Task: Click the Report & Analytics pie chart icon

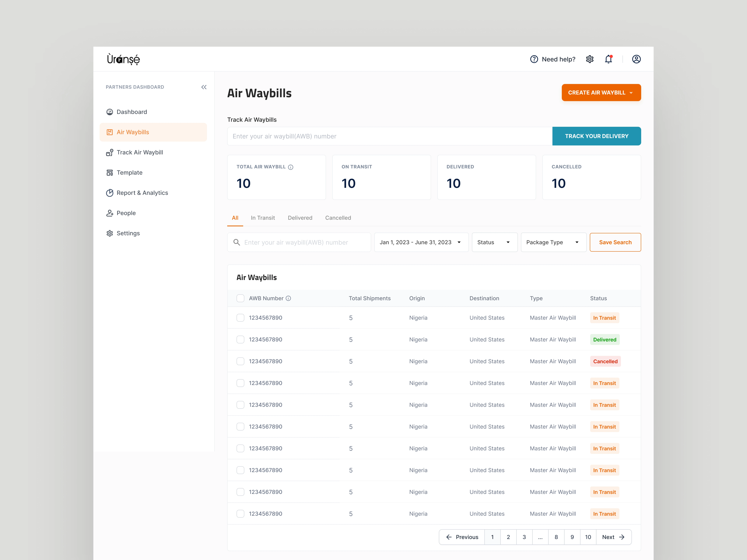Action: coord(110,193)
